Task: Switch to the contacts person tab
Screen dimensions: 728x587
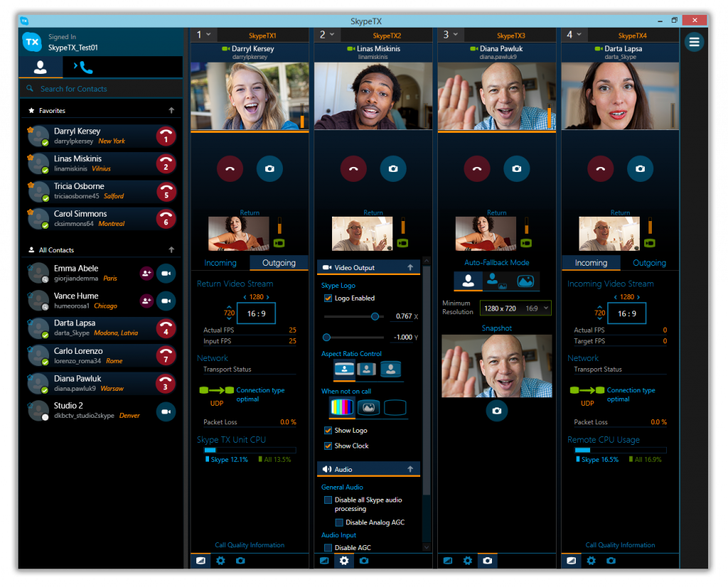Action: click(x=41, y=68)
